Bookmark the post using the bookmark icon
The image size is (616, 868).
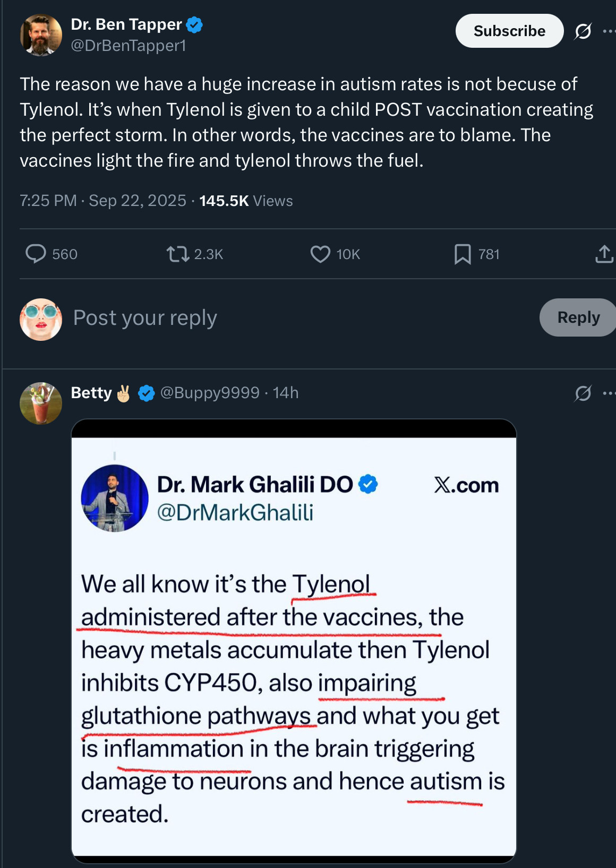pyautogui.click(x=463, y=254)
